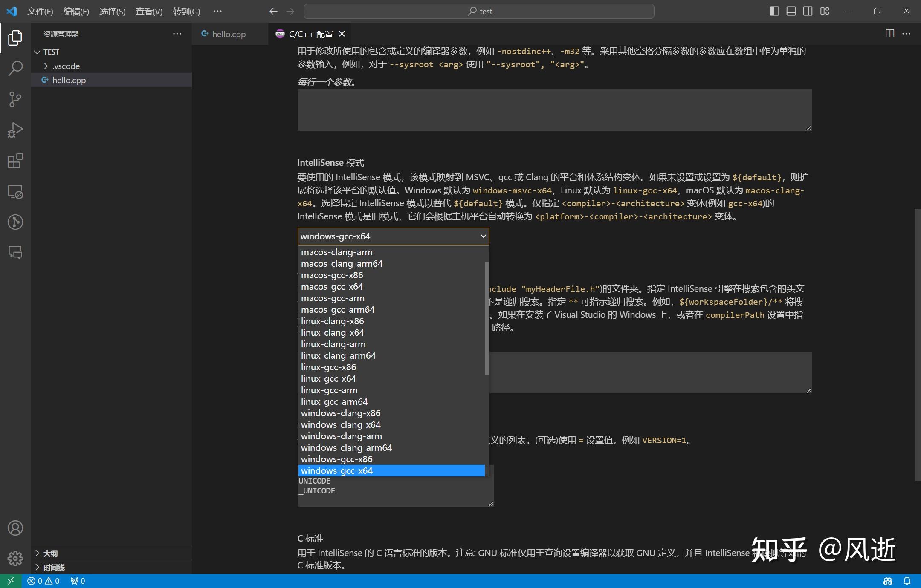Toggle the bottom panel visibility

pyautogui.click(x=791, y=11)
